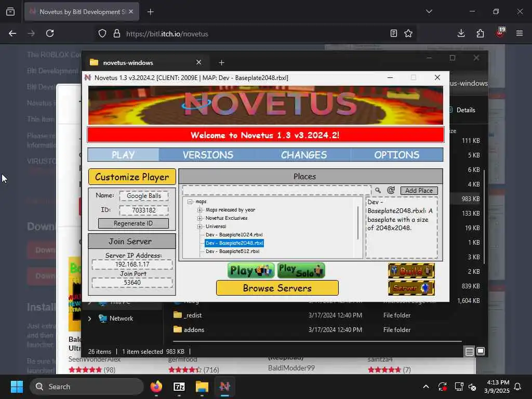Image resolution: width=532 pixels, height=399 pixels.
Task: Expand the Universal maps node
Action: (x=200, y=227)
